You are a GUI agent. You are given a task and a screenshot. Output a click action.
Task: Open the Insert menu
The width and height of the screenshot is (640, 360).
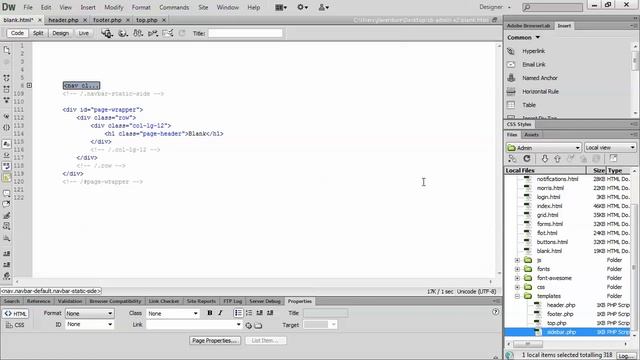88,7
